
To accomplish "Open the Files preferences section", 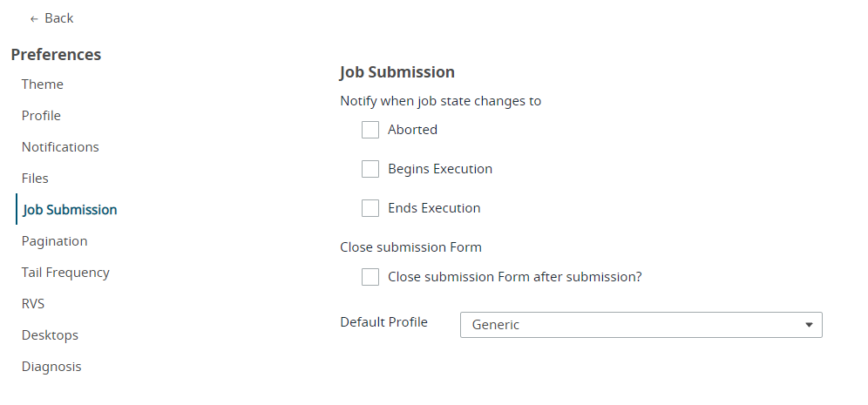I will [x=35, y=179].
